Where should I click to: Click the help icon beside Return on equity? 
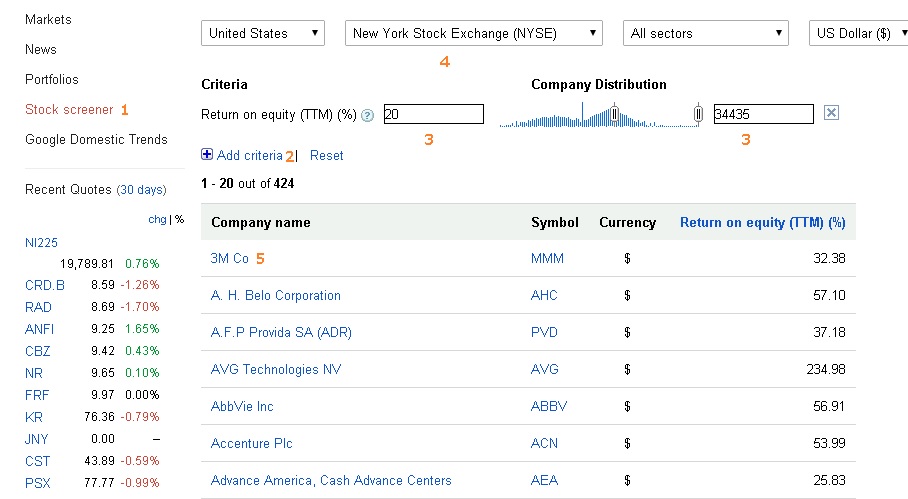(368, 115)
